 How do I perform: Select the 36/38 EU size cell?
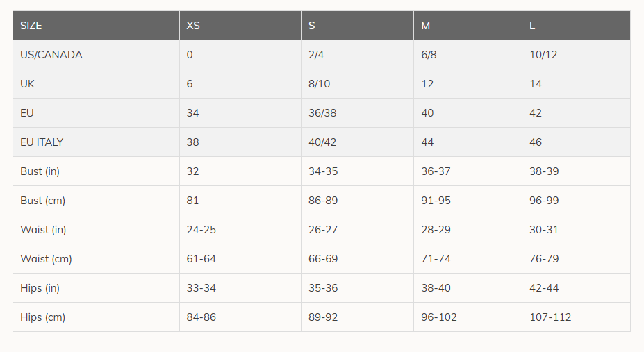pos(322,113)
